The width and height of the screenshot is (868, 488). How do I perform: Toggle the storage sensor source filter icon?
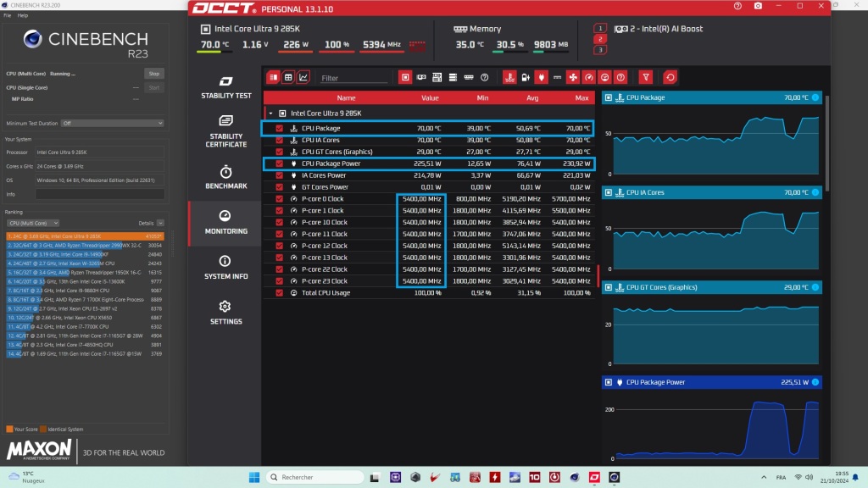tap(453, 77)
